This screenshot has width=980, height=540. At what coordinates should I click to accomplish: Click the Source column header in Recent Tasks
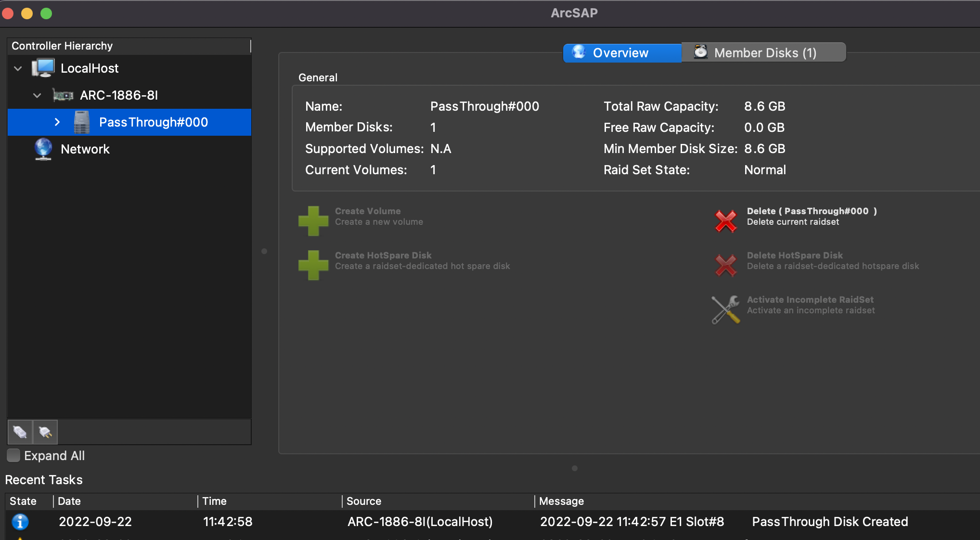(363, 501)
